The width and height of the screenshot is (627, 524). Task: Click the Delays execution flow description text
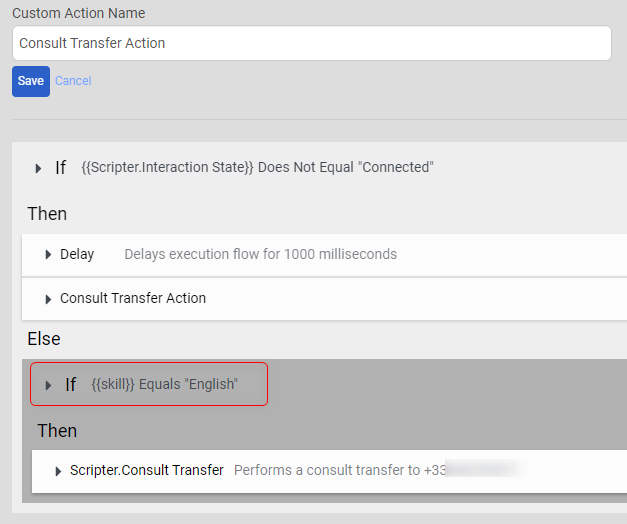(260, 255)
